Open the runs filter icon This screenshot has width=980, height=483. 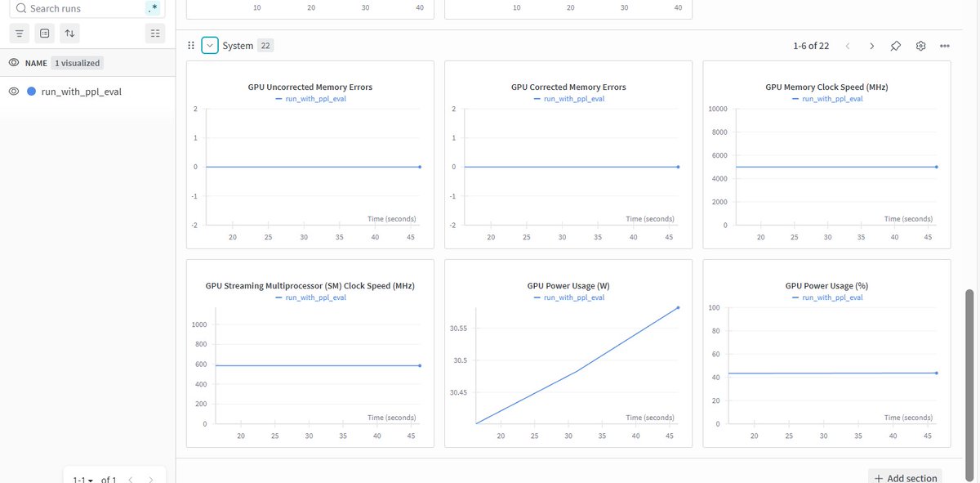[20, 34]
